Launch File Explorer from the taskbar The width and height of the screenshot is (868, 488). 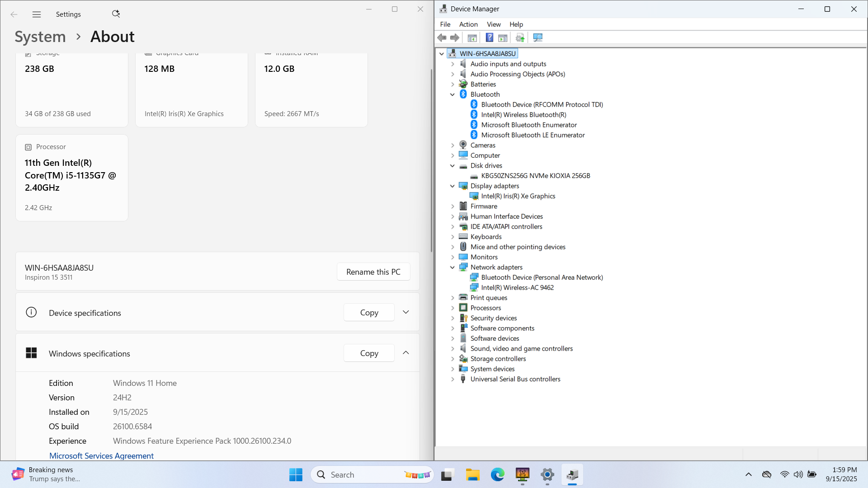coord(473,474)
